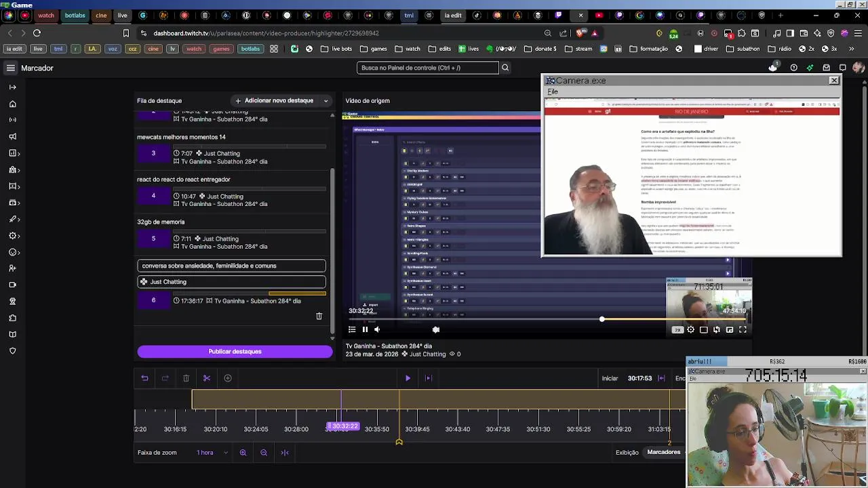The height and width of the screenshot is (488, 868).
Task: Redo the edit in timeline toolbar
Action: (x=165, y=378)
